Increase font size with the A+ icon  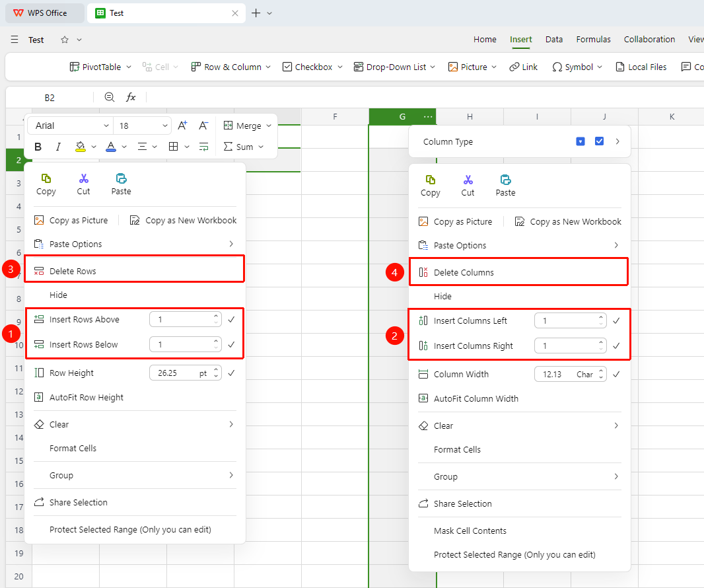182,126
